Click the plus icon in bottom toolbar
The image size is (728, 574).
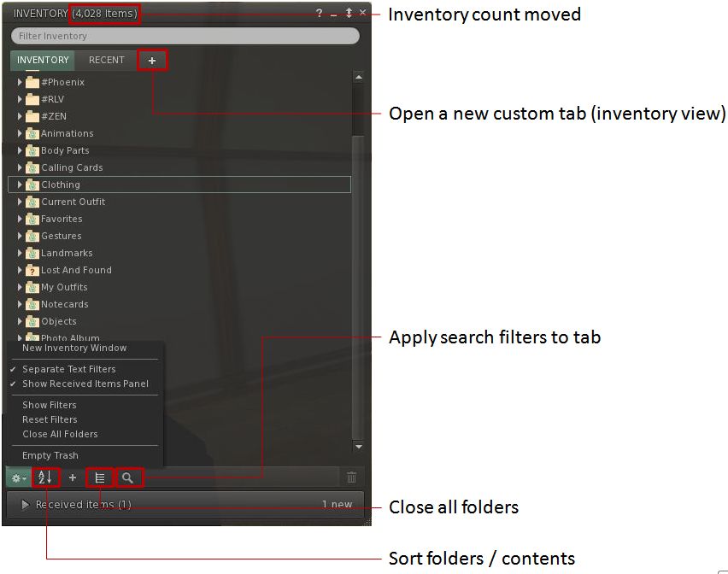(73, 477)
